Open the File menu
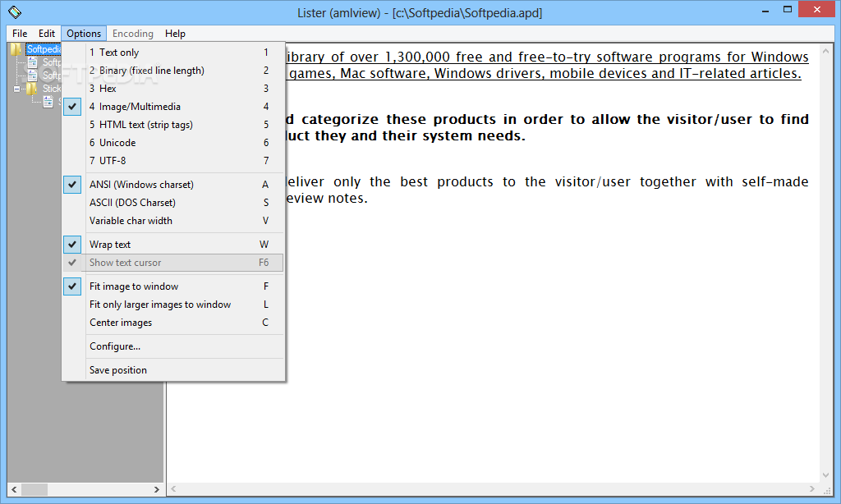This screenshot has height=504, width=841. coord(20,33)
